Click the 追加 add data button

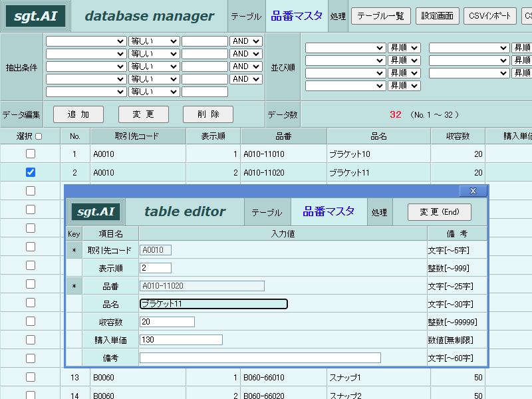click(78, 114)
